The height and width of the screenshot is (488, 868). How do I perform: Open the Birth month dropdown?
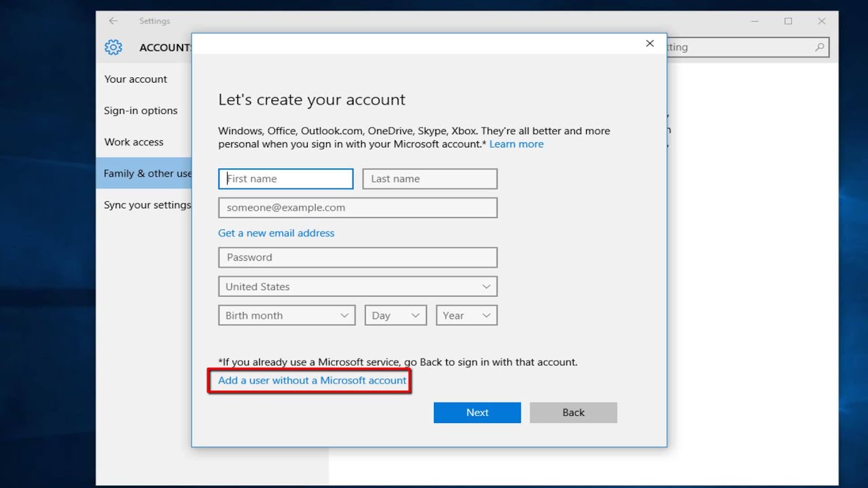pos(287,316)
